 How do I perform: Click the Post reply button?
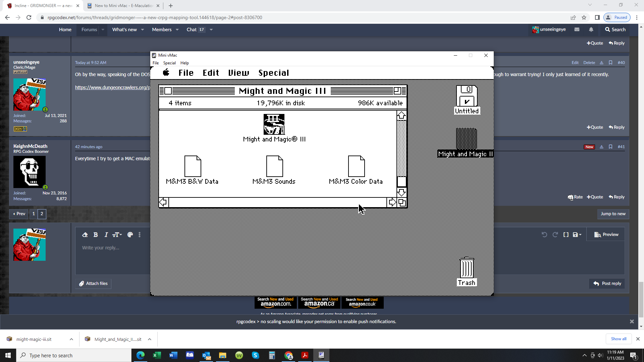tap(607, 284)
